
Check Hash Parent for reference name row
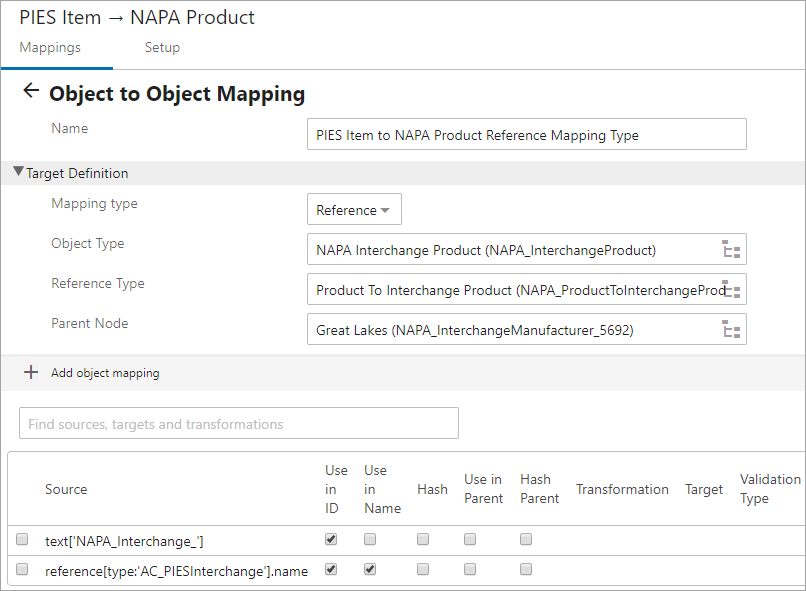tap(526, 569)
